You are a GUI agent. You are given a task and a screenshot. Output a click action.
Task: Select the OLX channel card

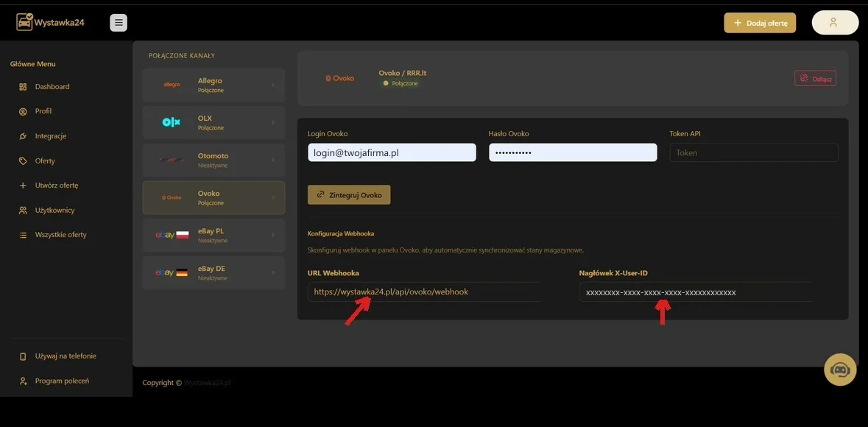214,122
